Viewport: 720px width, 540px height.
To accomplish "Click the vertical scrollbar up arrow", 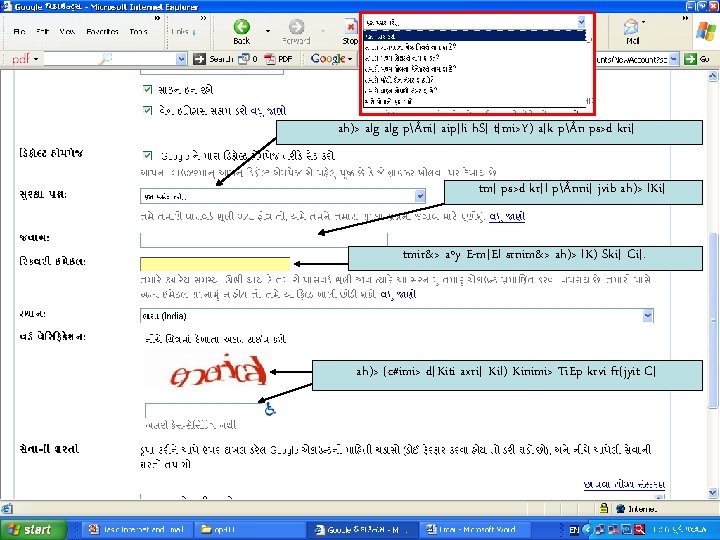I will coord(712,76).
